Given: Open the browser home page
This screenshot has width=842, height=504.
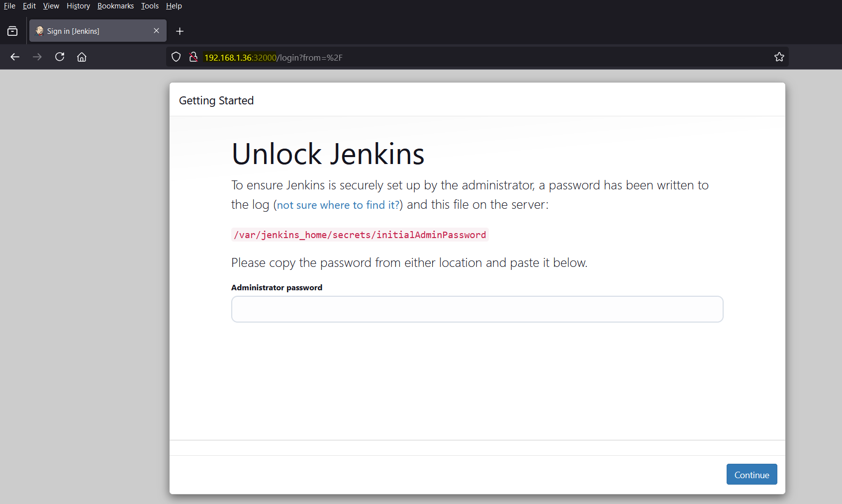Looking at the screenshot, I should tap(82, 57).
